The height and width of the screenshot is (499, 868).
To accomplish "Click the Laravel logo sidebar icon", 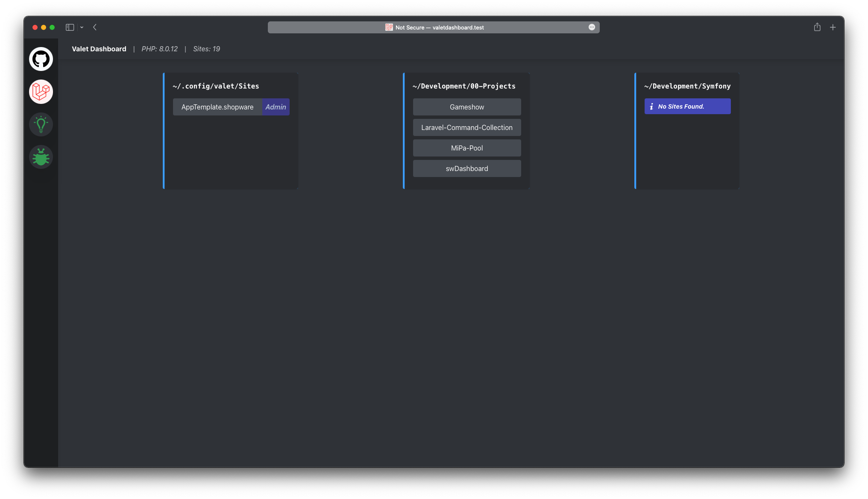I will (x=41, y=92).
